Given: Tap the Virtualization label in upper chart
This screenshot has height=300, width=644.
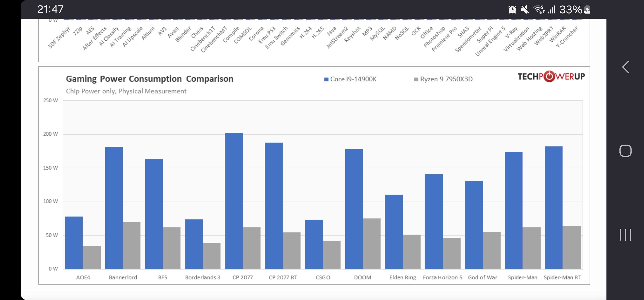Looking at the screenshot, I should 517,39.
